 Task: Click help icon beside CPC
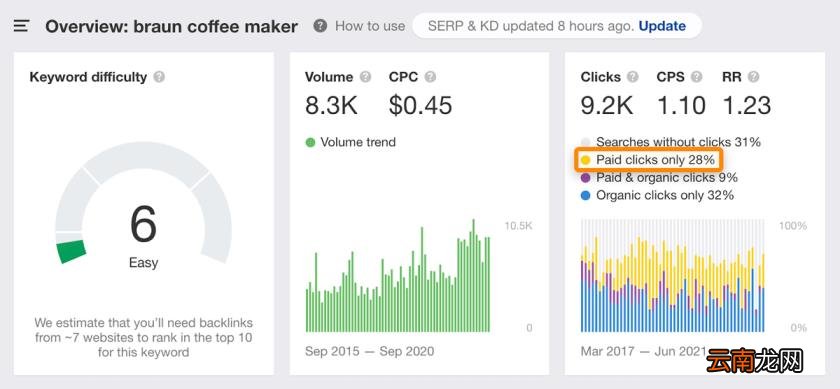click(x=430, y=77)
